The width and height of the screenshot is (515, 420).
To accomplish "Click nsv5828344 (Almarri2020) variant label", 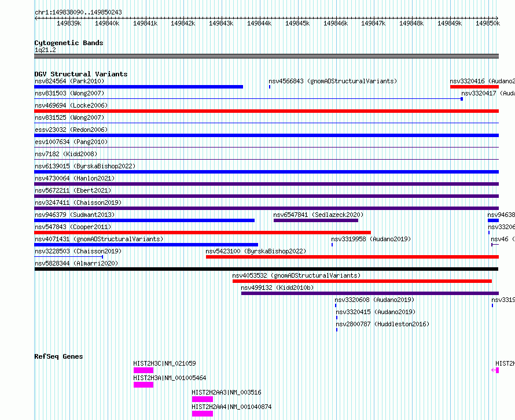I will [x=76, y=263].
